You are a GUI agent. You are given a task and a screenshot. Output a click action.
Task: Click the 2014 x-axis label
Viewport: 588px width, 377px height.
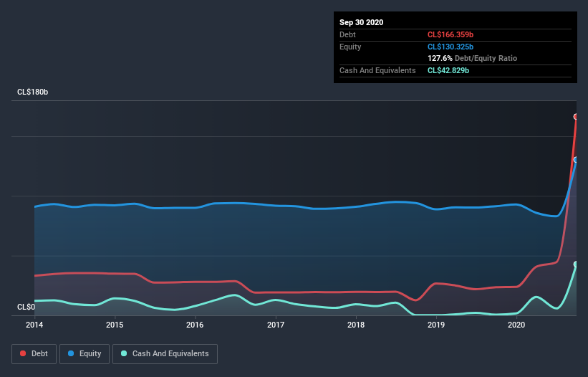pos(34,325)
